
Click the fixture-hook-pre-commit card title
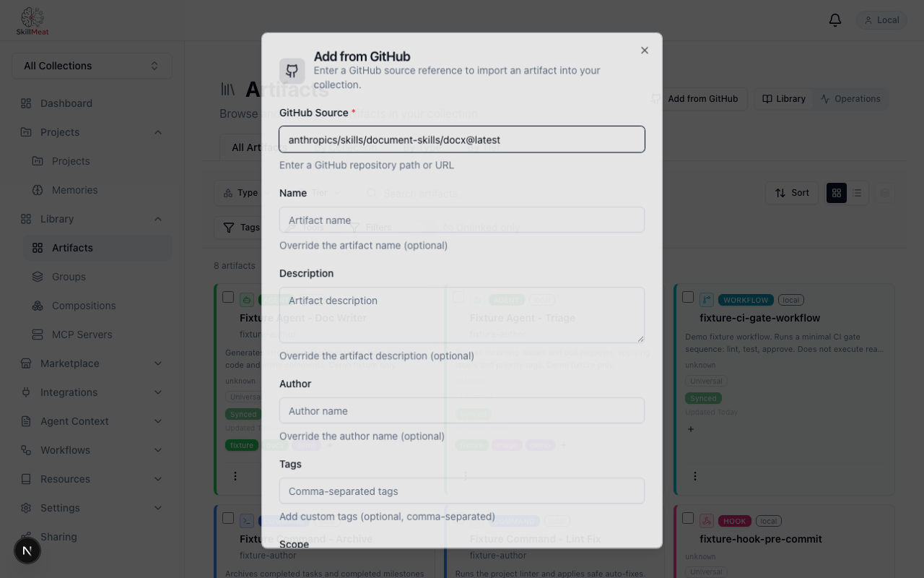pos(761,539)
